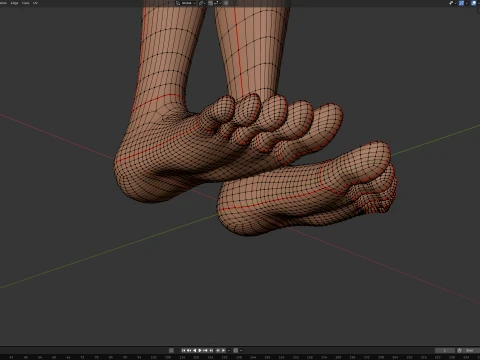
Task: Jump to next keyframe
Action: [x=206, y=350]
